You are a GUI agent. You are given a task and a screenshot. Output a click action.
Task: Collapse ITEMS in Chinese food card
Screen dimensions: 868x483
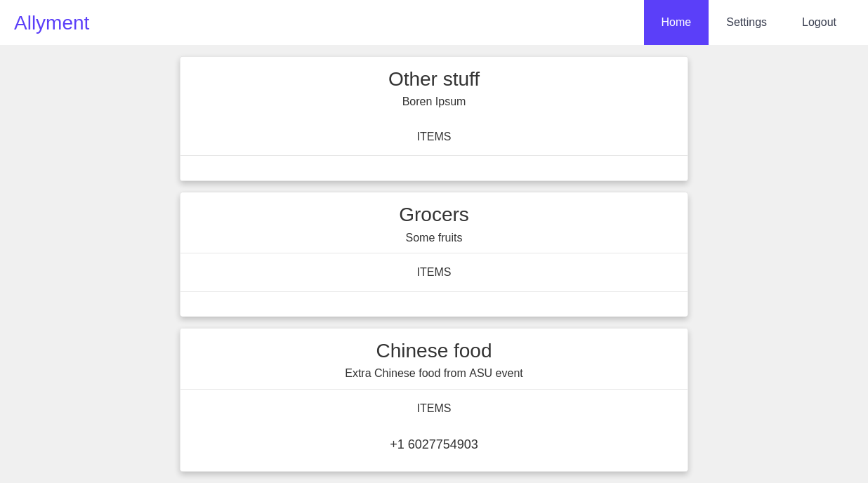(434, 409)
